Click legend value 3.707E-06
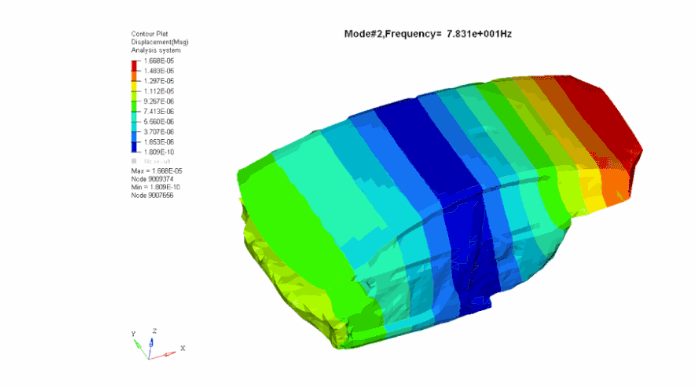This screenshot has width=695, height=389. point(159,132)
